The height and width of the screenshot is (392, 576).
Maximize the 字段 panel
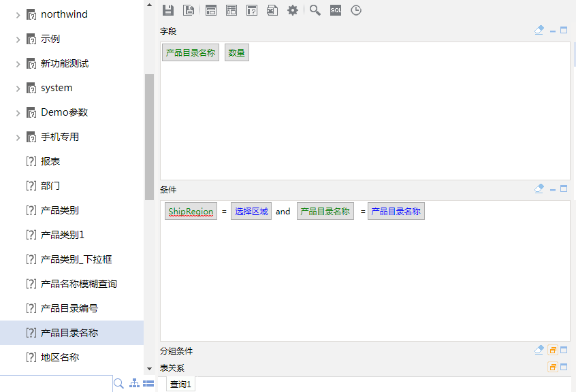564,30
